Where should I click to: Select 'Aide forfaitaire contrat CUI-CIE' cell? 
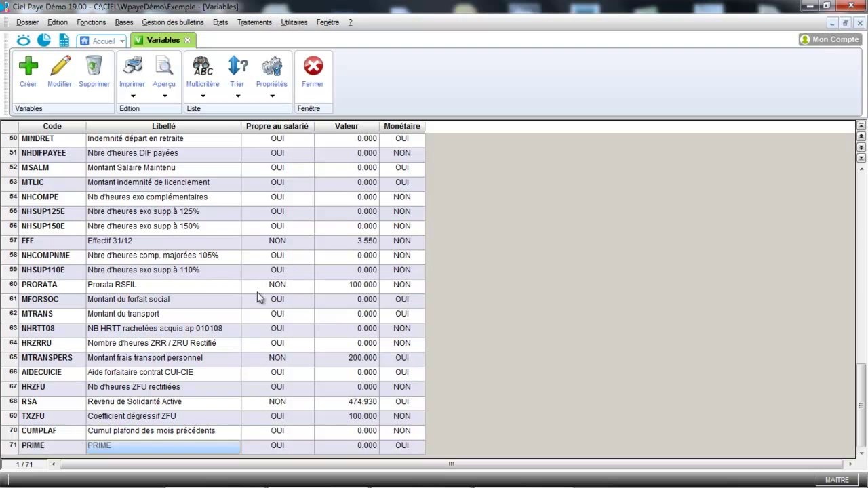[163, 372]
